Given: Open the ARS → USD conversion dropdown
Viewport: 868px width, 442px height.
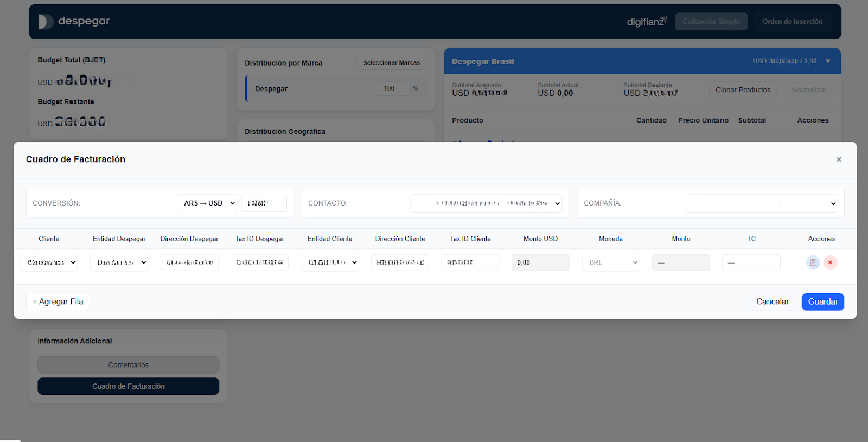Looking at the screenshot, I should [x=207, y=203].
